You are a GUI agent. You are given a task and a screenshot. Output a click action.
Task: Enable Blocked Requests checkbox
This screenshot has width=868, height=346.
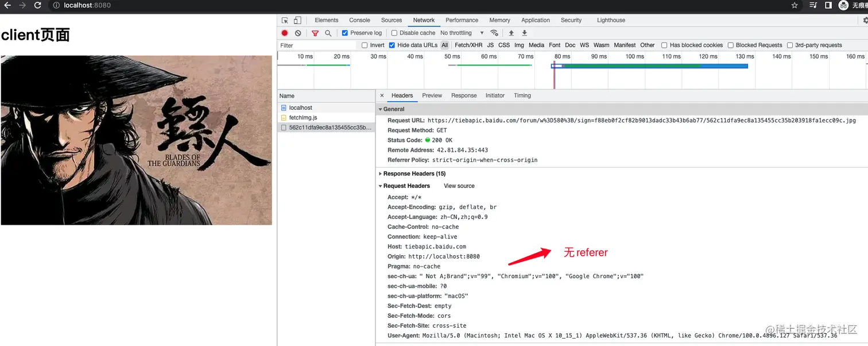(x=730, y=45)
